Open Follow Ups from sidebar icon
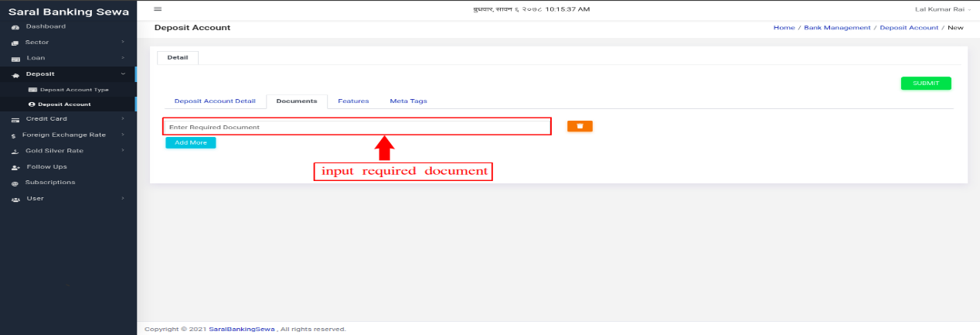 [x=15, y=167]
